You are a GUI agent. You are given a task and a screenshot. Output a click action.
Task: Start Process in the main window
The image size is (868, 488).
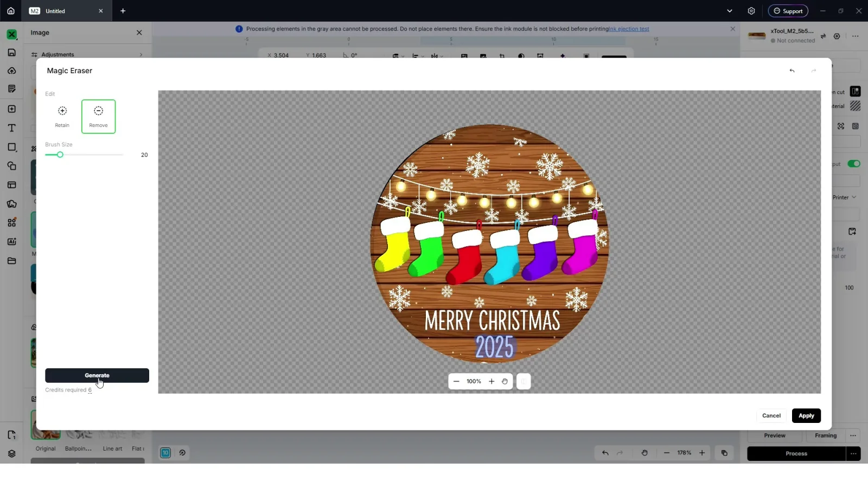click(796, 453)
